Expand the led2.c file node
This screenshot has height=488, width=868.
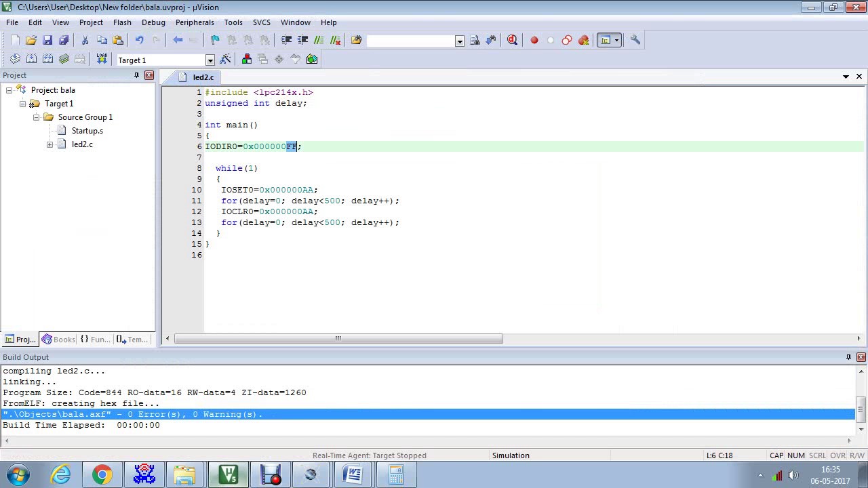tap(50, 144)
